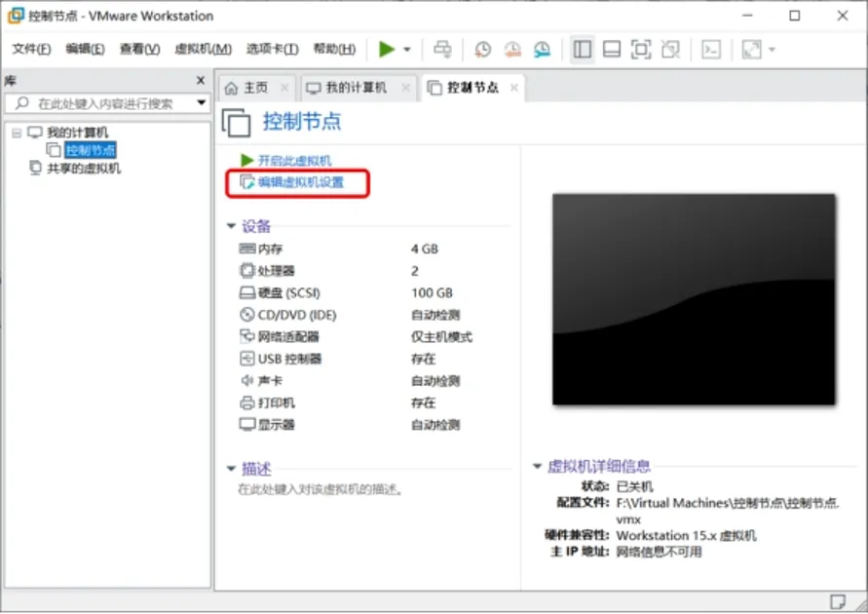The width and height of the screenshot is (868, 614).
Task: Open the snapshot manager toolbar icon
Action: pos(542,50)
